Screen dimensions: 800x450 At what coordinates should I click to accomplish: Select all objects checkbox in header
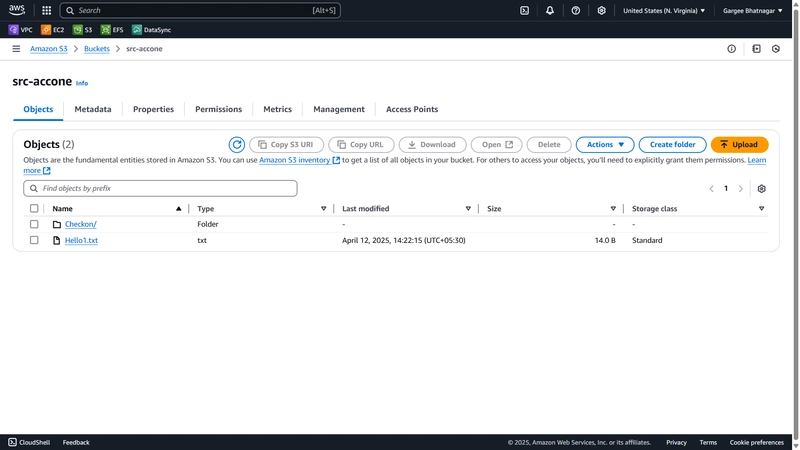(34, 208)
